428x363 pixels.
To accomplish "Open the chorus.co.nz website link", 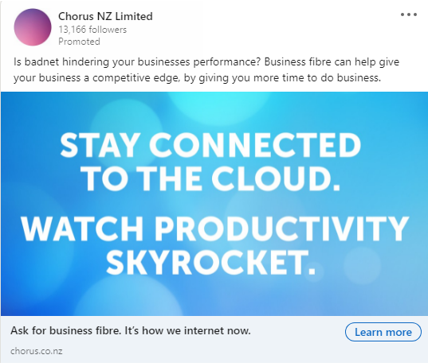I will pos(36,351).
